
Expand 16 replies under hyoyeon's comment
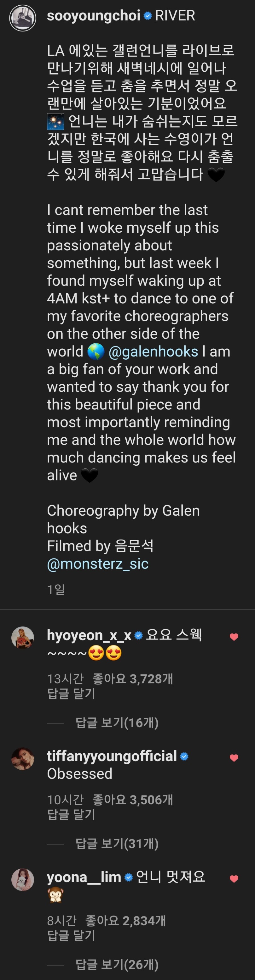117,722
